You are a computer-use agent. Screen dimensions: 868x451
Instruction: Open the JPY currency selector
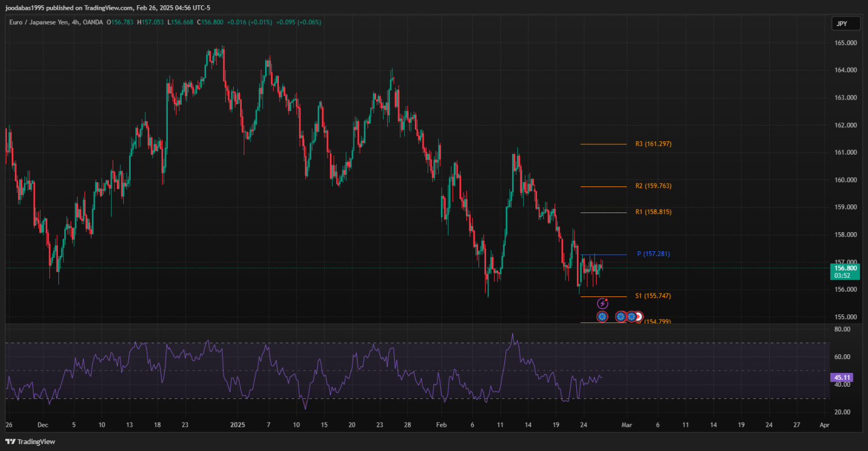tap(841, 24)
